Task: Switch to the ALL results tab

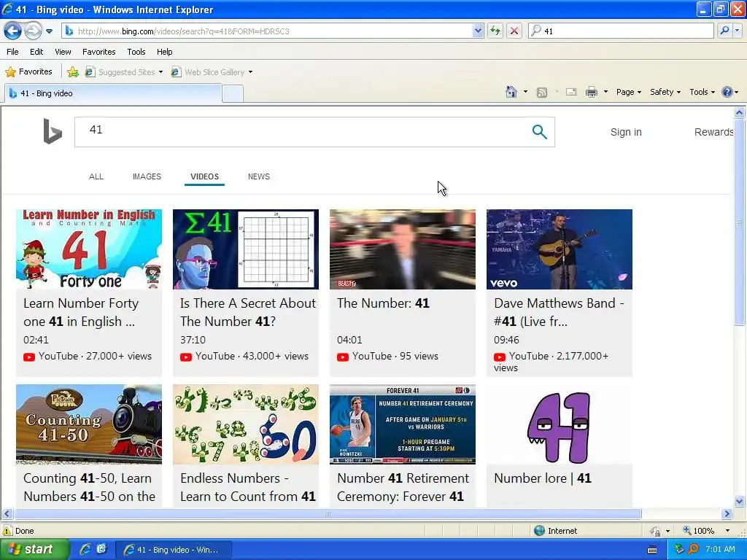Action: click(x=96, y=176)
